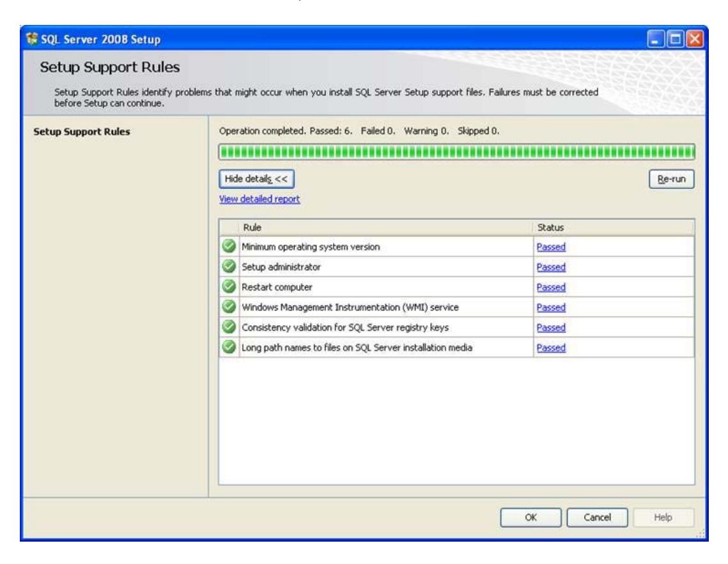The image size is (728, 564).
Task: Confirm with the OK button
Action: click(x=531, y=517)
